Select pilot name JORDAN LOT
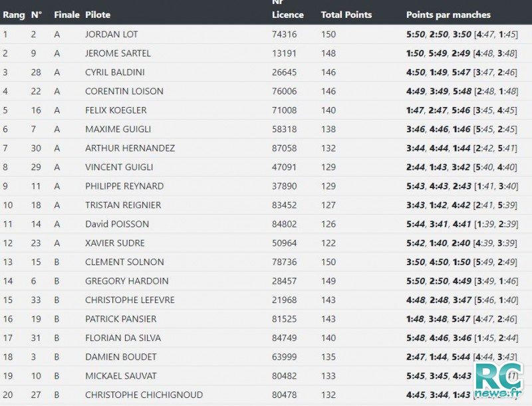 click(111, 35)
